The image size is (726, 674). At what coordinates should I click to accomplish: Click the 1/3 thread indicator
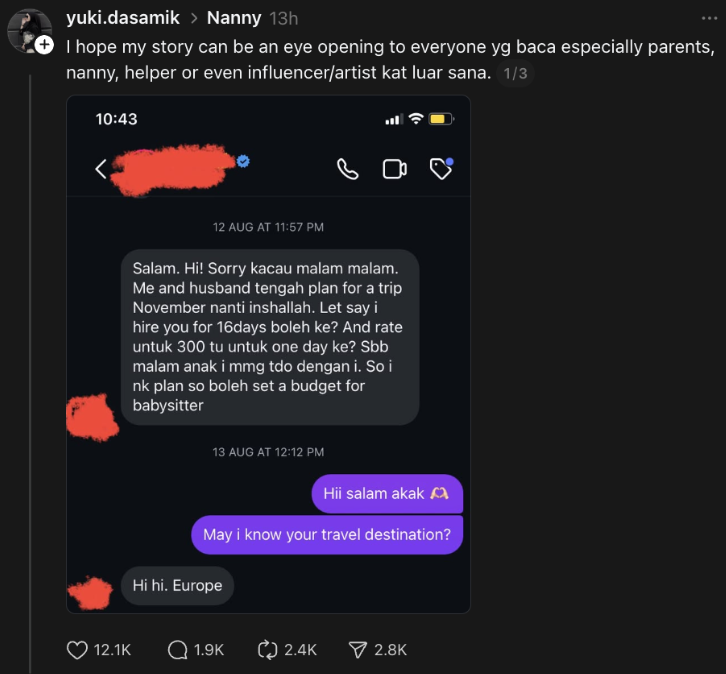click(515, 73)
